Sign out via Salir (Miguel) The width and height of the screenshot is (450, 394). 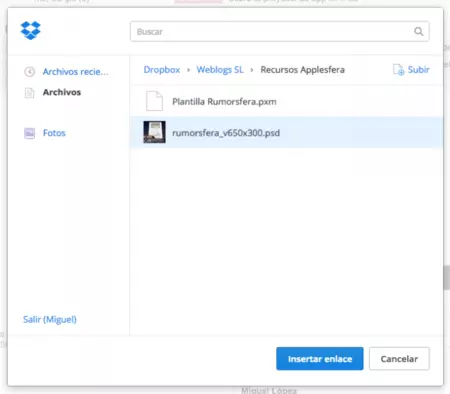[50, 319]
